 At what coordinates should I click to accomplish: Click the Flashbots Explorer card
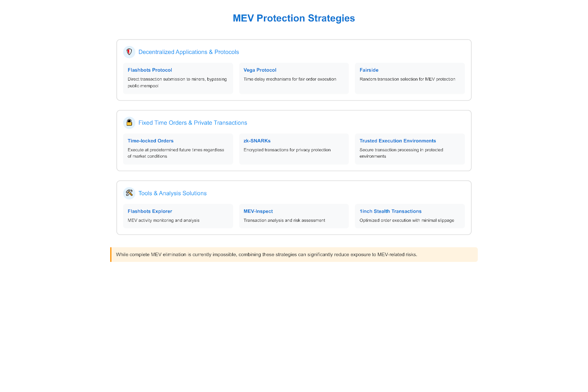178,216
